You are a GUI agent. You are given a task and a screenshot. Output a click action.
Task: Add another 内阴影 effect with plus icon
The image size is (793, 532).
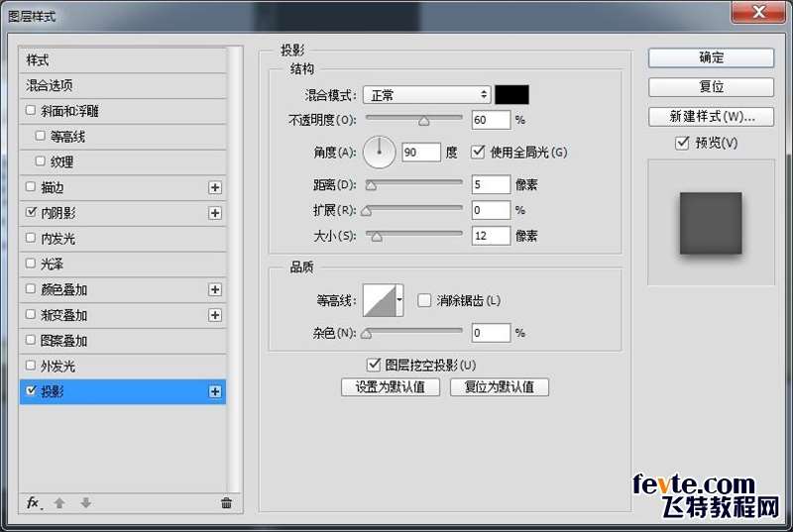coord(215,213)
